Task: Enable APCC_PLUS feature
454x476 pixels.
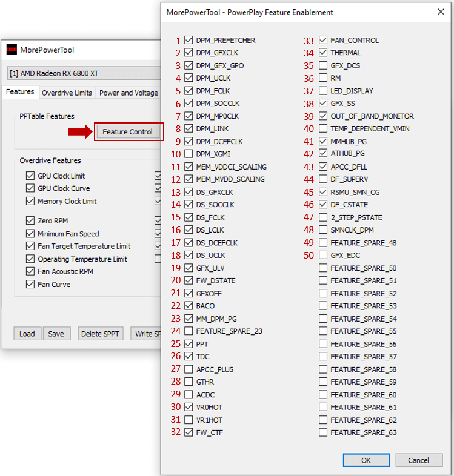Action: click(x=189, y=369)
